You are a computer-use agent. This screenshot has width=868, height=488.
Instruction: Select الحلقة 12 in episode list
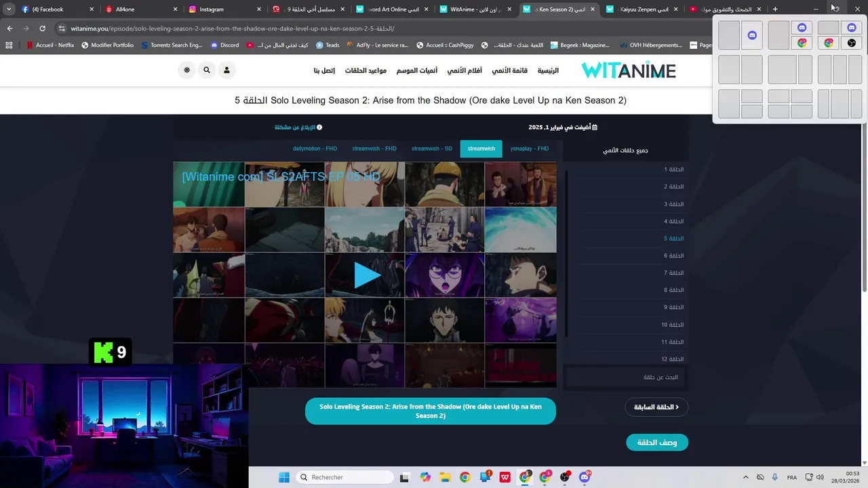tap(673, 359)
